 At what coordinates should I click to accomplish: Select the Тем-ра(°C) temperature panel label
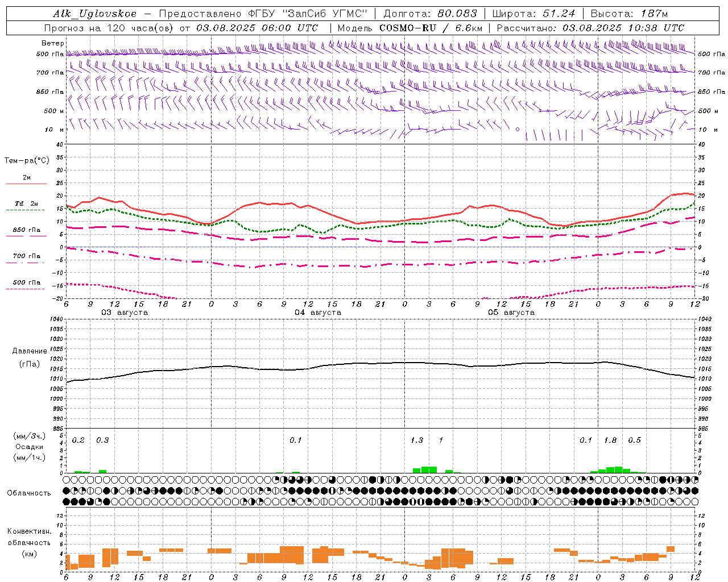point(27,161)
